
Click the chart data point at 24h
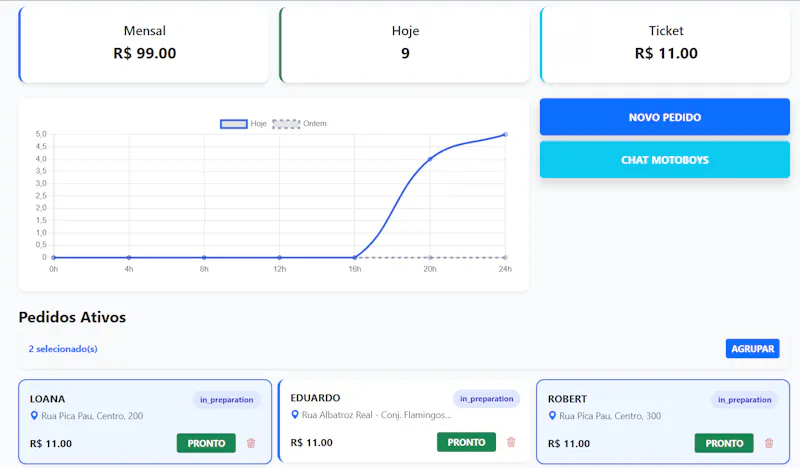tap(505, 135)
